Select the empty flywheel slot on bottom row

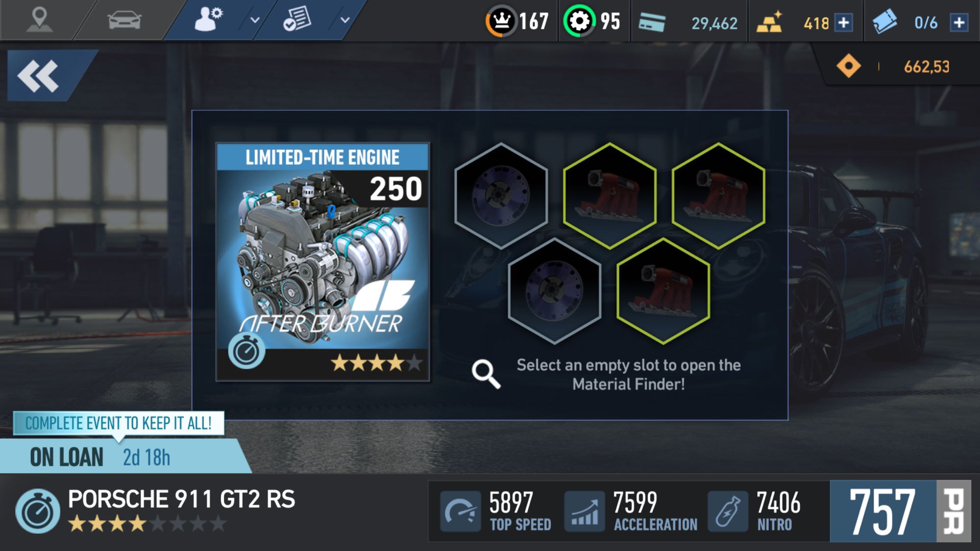555,291
